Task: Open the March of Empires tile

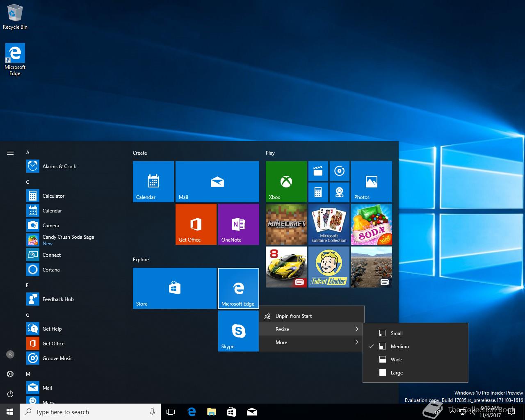Action: pyautogui.click(x=372, y=267)
